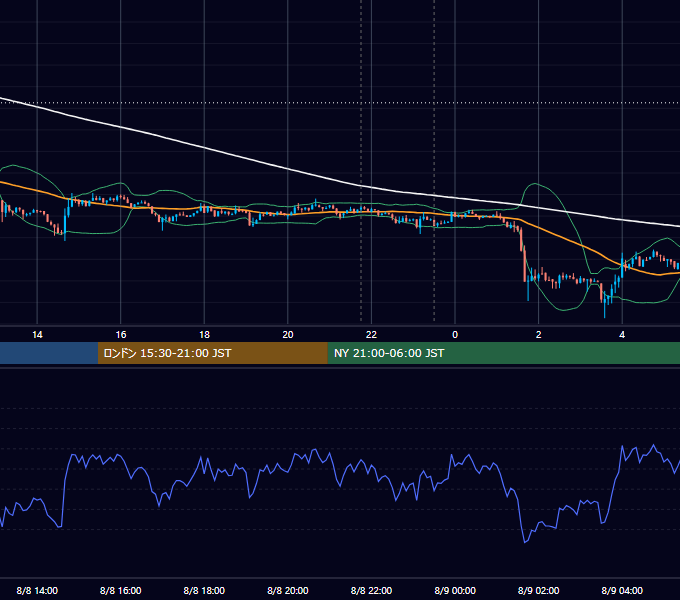Click the hour label 22 on the price chart axis

click(371, 335)
